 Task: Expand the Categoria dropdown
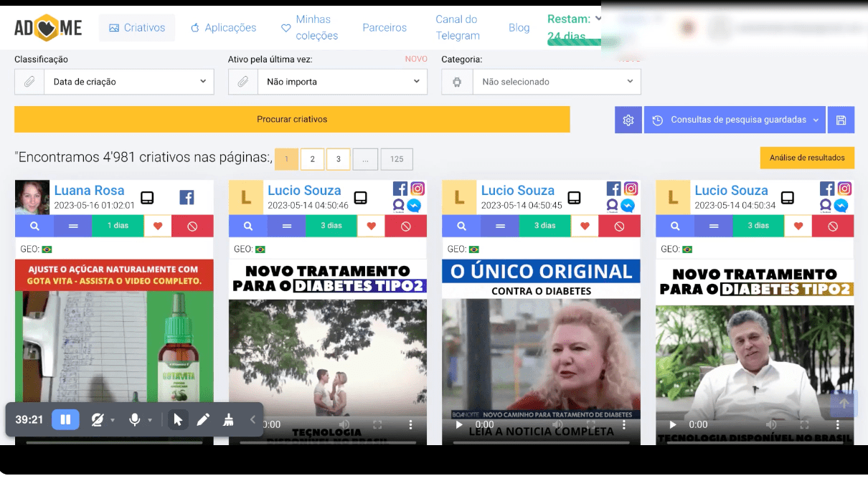556,82
